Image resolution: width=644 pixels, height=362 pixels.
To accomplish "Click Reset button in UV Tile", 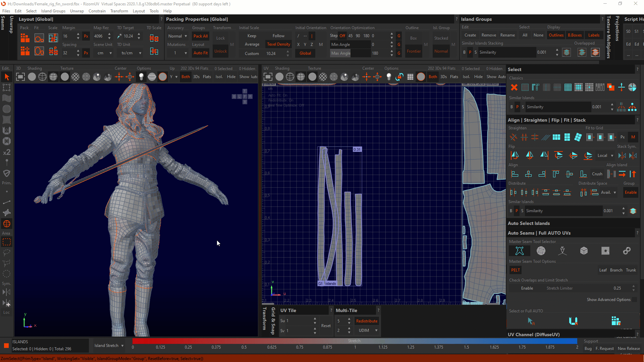I will click(326, 326).
